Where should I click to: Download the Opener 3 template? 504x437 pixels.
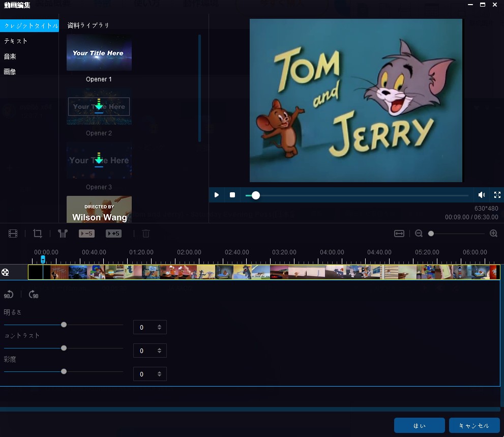coord(99,160)
